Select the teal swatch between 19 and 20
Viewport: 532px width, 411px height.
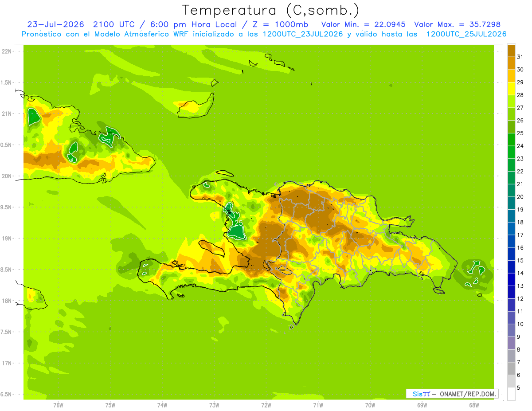coord(511,203)
